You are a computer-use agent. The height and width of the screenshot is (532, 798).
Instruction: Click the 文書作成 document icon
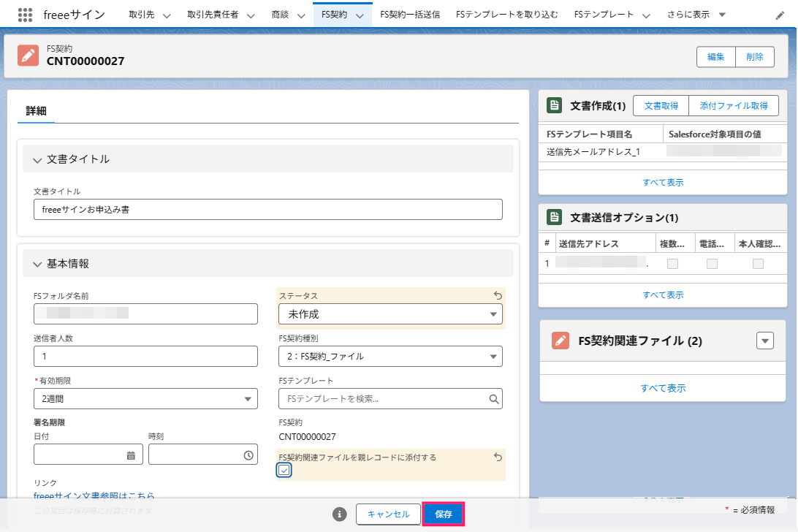click(x=554, y=105)
